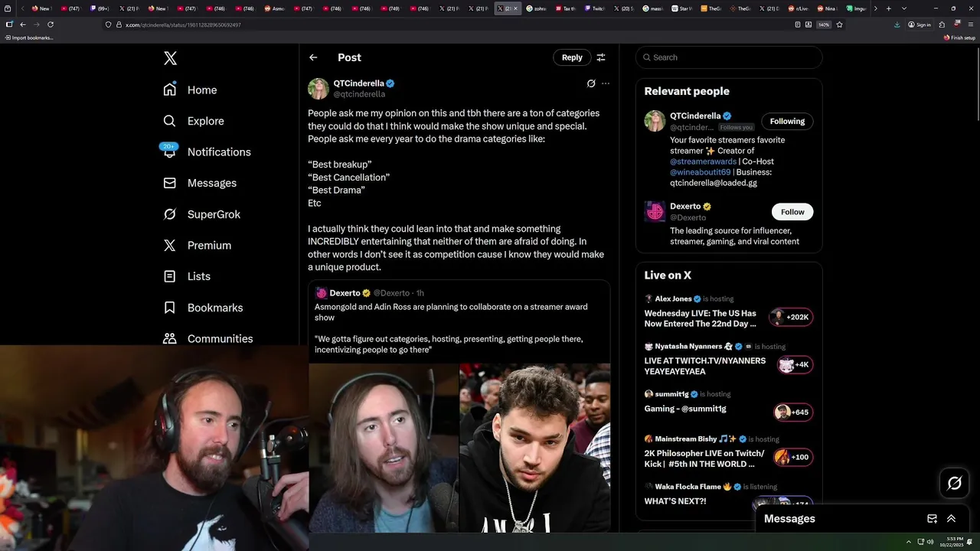Click Import bookmarks in the bookmarks bar
Viewport: 980px width, 551px height.
pyautogui.click(x=29, y=37)
